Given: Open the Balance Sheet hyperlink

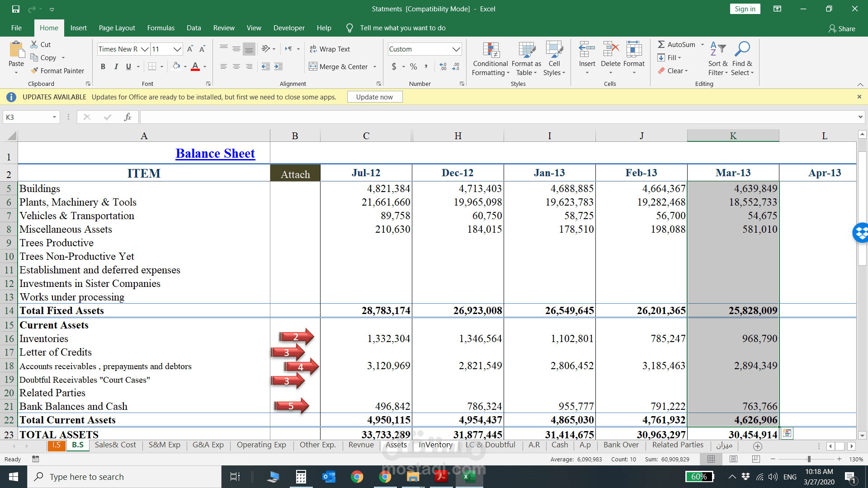Looking at the screenshot, I should click(x=215, y=154).
